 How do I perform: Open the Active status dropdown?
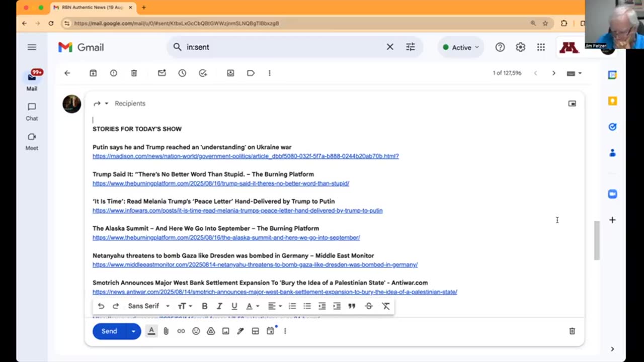click(460, 47)
